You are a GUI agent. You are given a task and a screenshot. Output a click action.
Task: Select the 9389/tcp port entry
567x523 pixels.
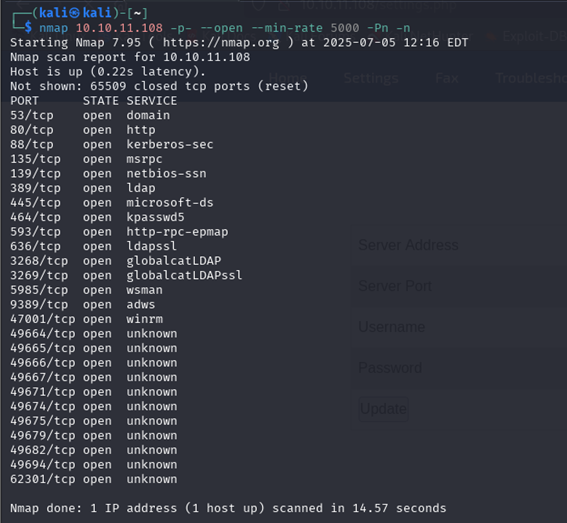tap(39, 305)
